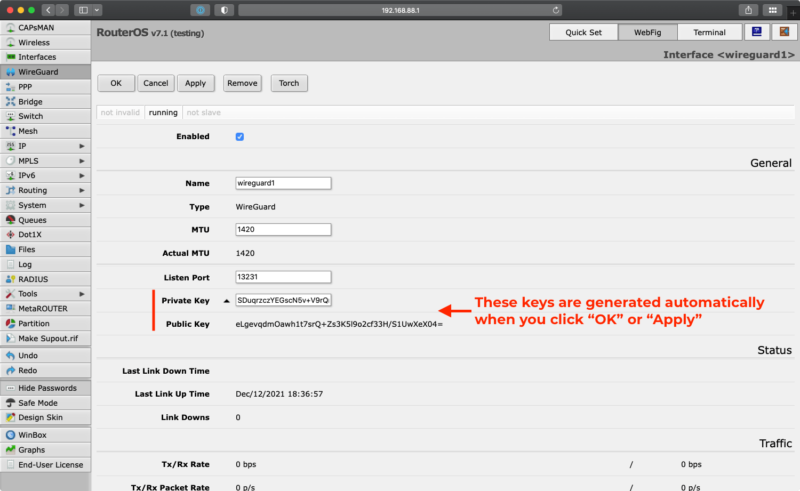Open the CAPsMAN section icon

click(10, 28)
